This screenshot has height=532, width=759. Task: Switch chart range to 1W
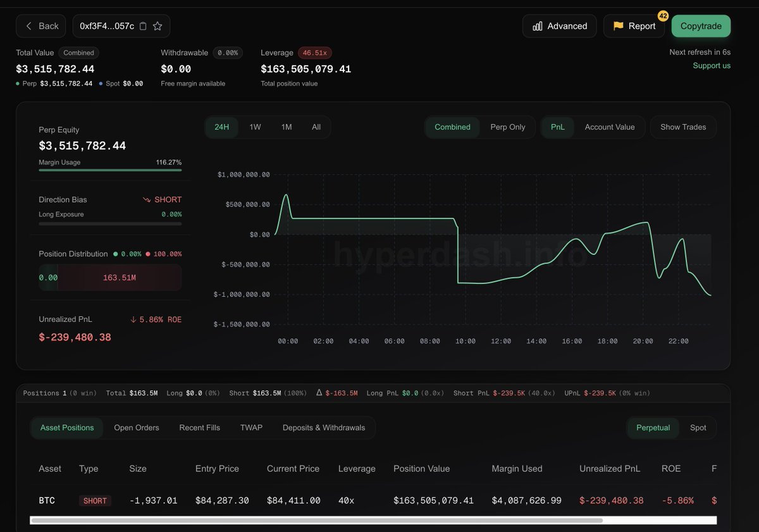pyautogui.click(x=255, y=127)
